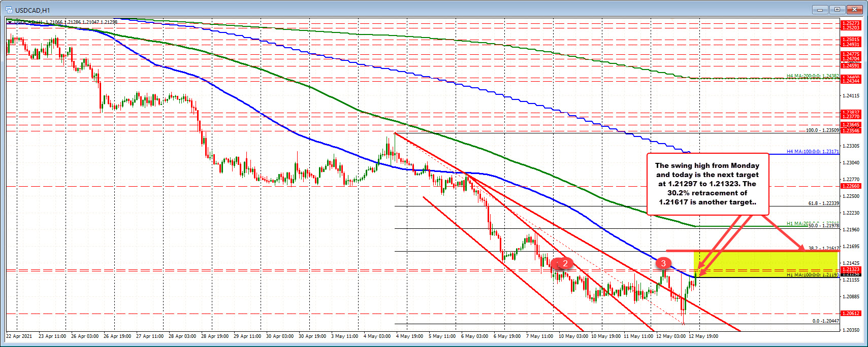The image size is (868, 347).
Task: Select the swing high annotation text box
Action: (x=707, y=184)
